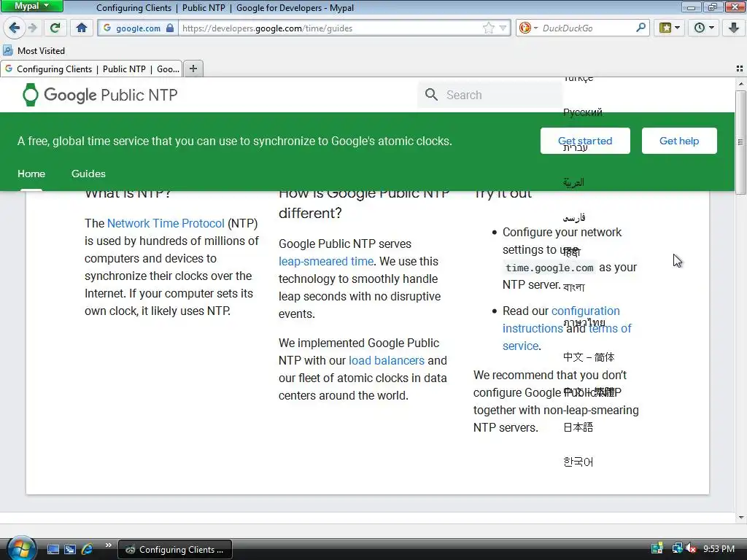Click the tab groups icon at right
Image resolution: width=747 pixels, height=560 pixels.
pyautogui.click(x=740, y=69)
